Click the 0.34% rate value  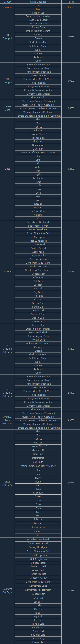[x=71, y=590]
